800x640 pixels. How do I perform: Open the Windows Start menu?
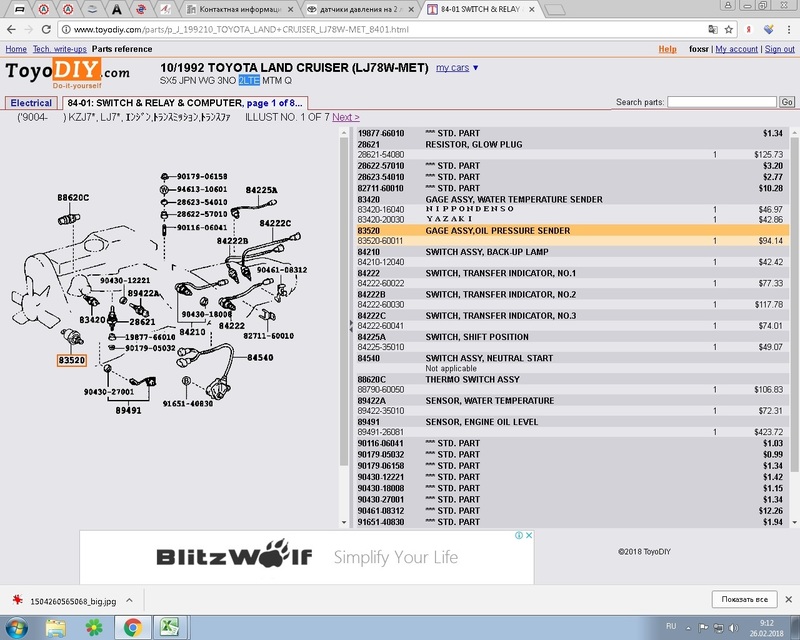(x=17, y=627)
